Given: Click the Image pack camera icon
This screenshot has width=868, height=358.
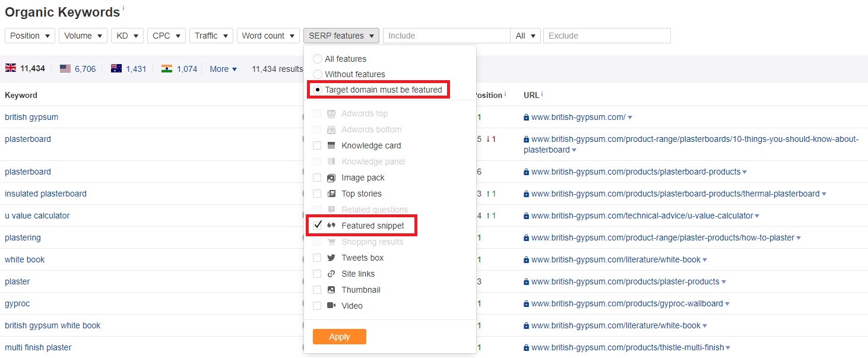Looking at the screenshot, I should coord(331,178).
